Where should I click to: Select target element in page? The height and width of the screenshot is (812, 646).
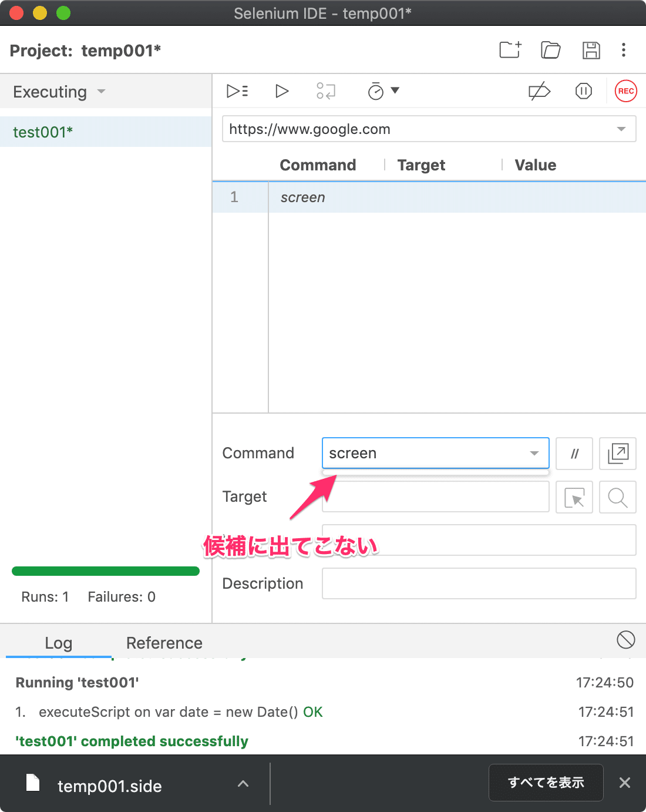pos(574,497)
